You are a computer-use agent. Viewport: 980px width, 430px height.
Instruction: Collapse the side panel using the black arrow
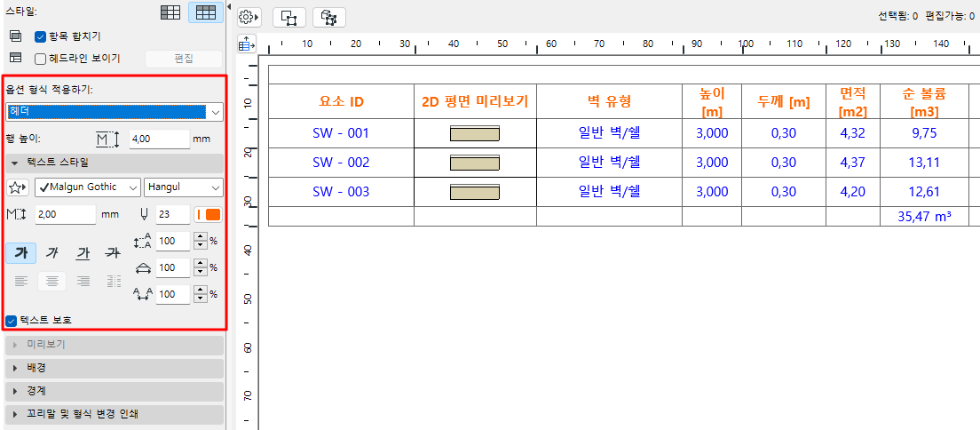[229, 7]
